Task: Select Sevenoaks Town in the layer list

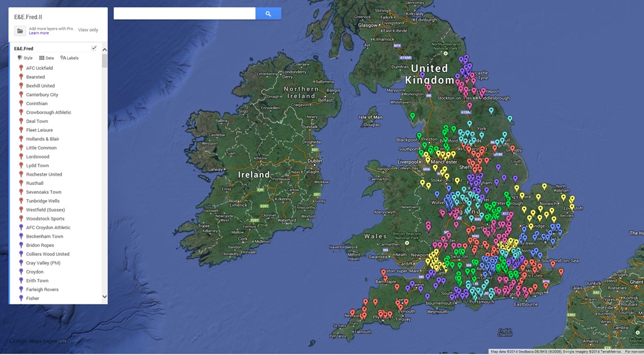Action: click(x=44, y=192)
